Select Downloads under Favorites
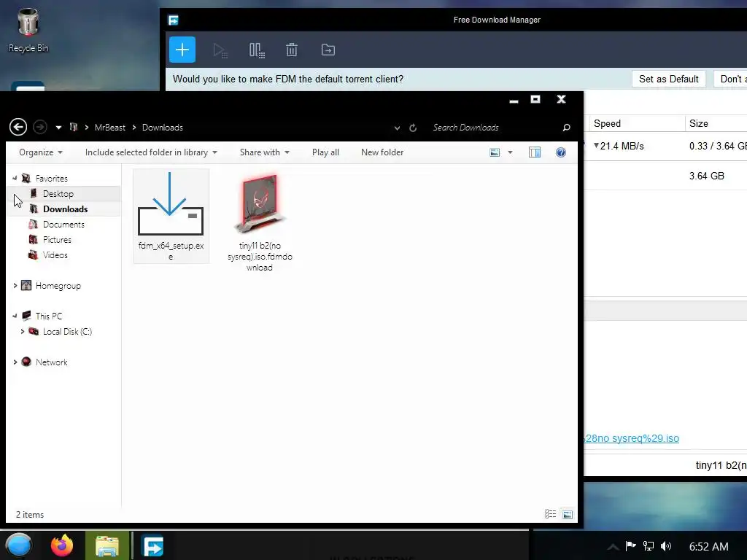This screenshot has height=560, width=747. click(x=63, y=209)
